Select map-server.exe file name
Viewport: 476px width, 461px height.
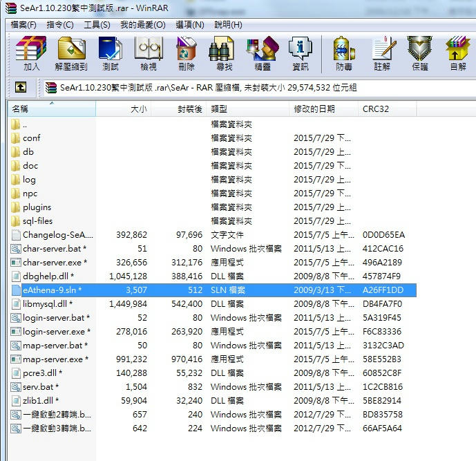coord(55,359)
